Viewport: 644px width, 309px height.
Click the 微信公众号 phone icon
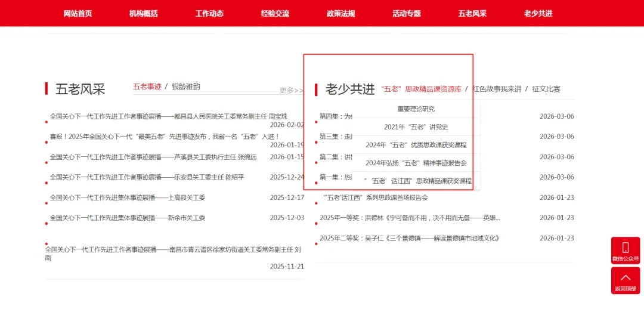click(625, 248)
